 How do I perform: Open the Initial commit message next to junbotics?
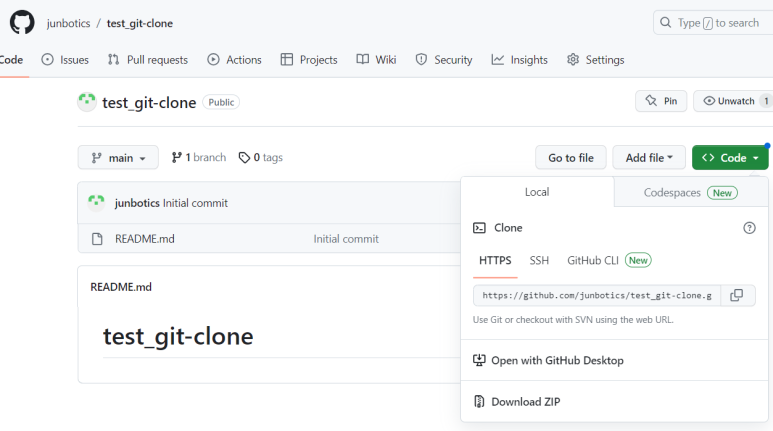pos(195,203)
